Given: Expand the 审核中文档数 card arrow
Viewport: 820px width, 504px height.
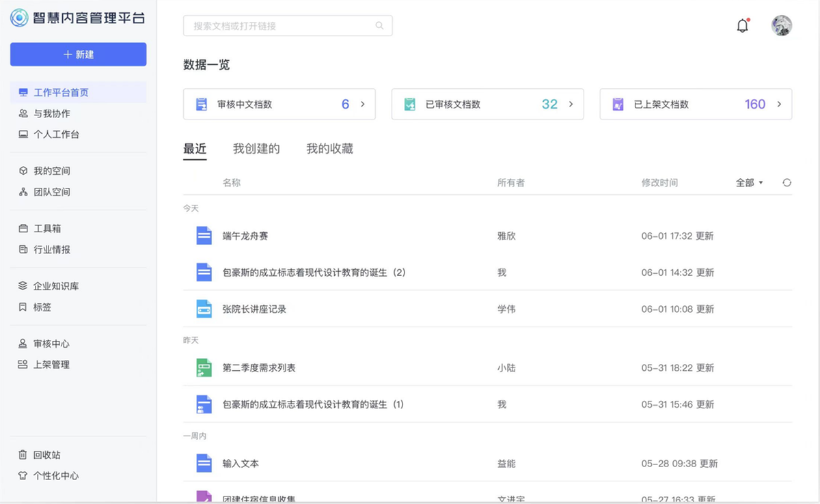Looking at the screenshot, I should click(x=363, y=104).
